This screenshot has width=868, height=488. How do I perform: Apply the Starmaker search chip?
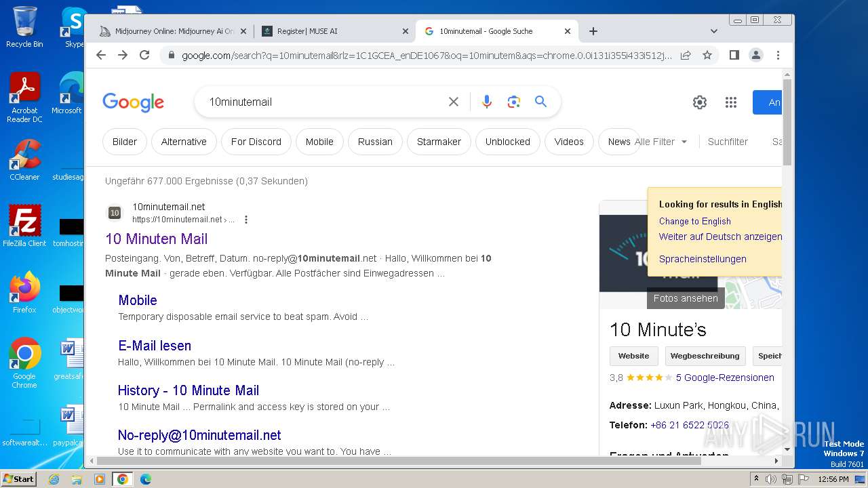[439, 142]
